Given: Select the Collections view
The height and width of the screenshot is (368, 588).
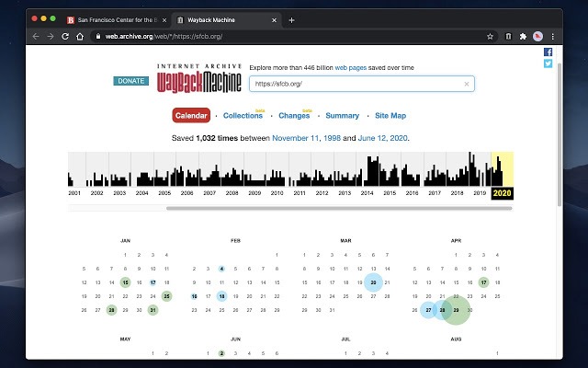Looking at the screenshot, I should pyautogui.click(x=243, y=116).
